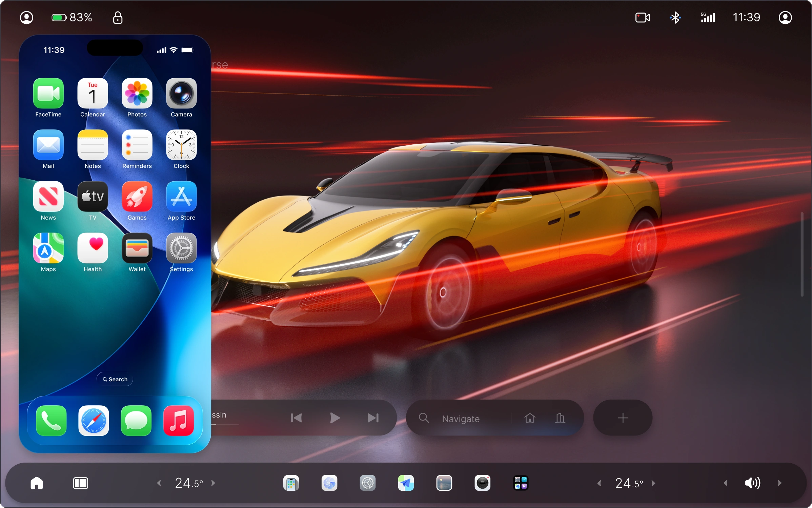
Task: Open the Games app
Action: click(x=137, y=196)
